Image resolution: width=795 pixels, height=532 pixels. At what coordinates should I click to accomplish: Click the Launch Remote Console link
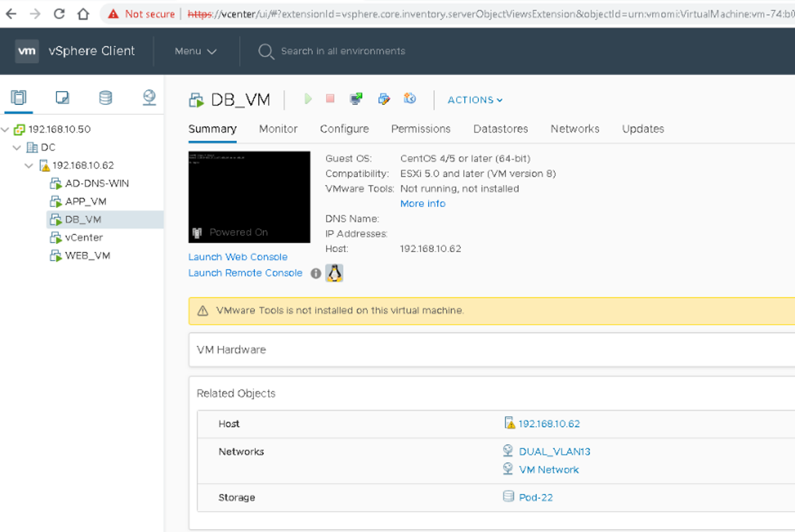[x=246, y=272]
